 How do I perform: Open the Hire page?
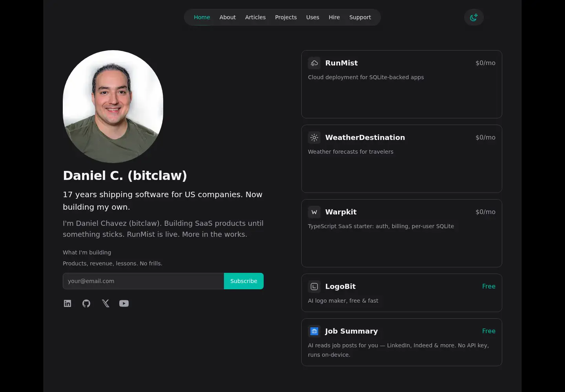[334, 17]
